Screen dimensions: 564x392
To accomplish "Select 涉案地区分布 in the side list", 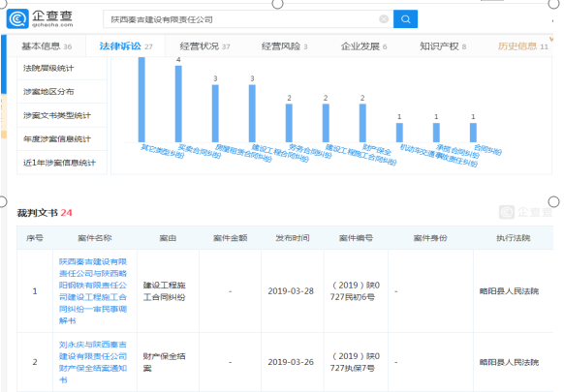I will pos(62,92).
